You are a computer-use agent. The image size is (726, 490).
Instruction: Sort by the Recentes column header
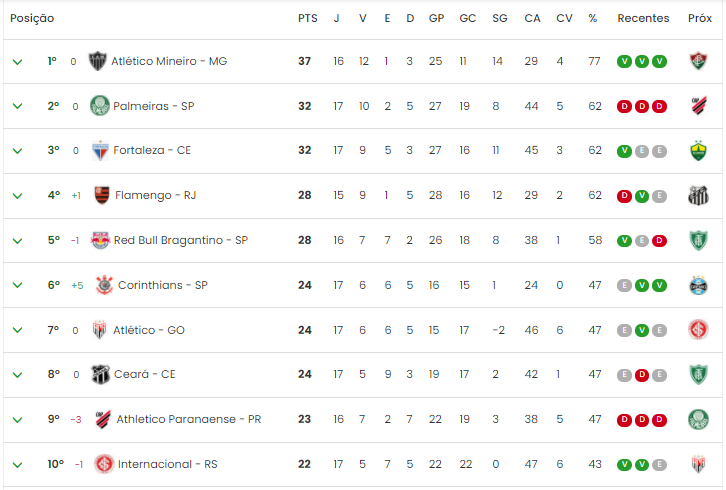tap(643, 18)
